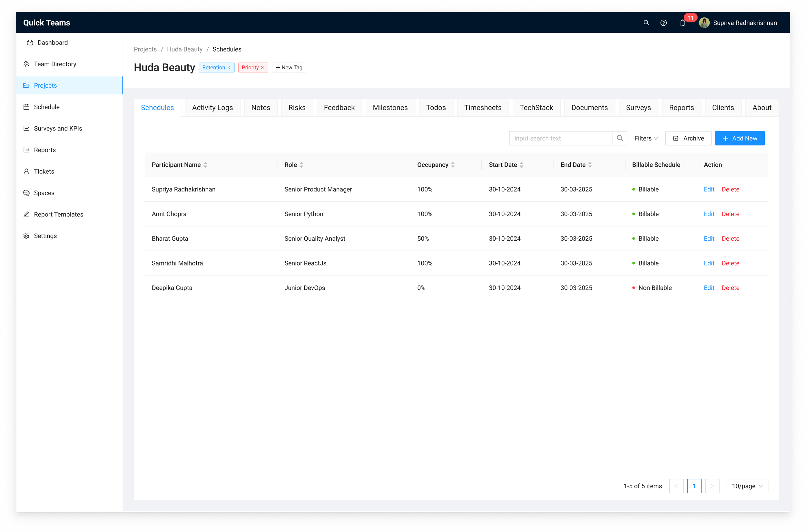The height and width of the screenshot is (532, 806).
Task: Open notifications bell with 11 badge
Action: [683, 23]
